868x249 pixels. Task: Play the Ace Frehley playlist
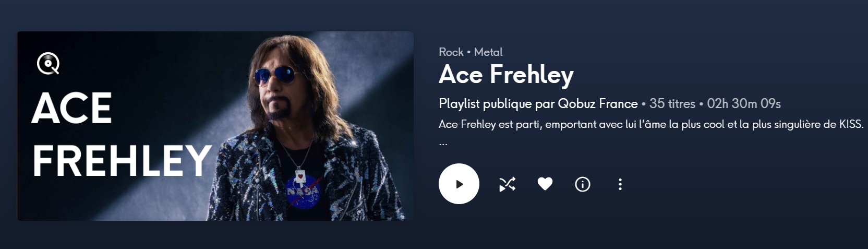click(459, 184)
